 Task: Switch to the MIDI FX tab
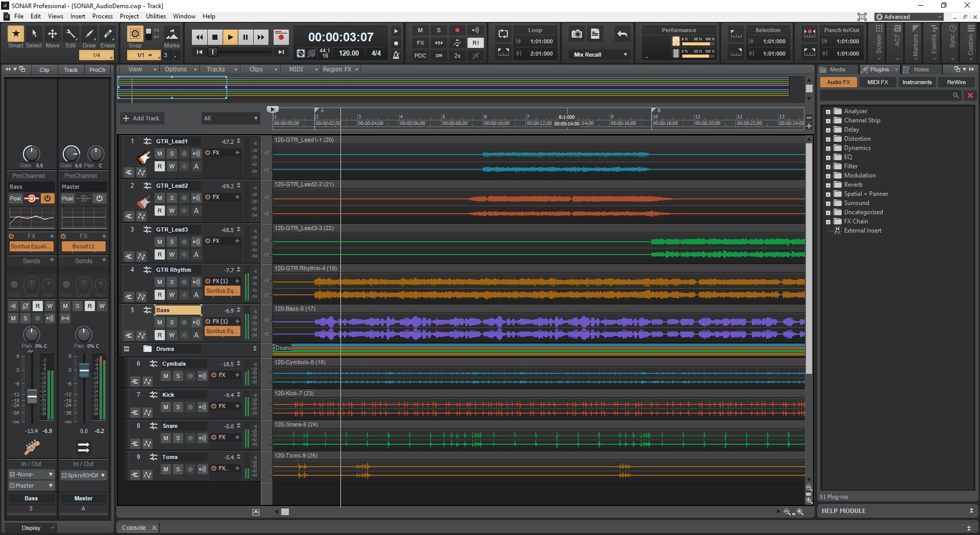[877, 82]
